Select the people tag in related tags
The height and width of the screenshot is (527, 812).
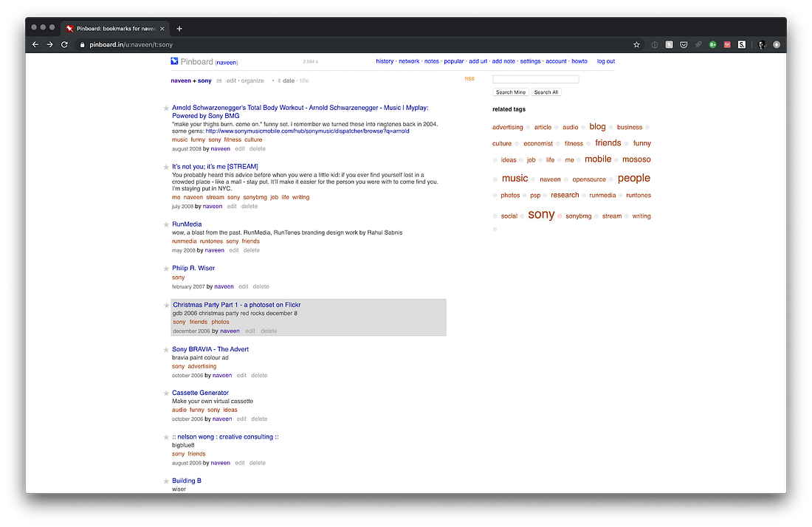pos(634,178)
